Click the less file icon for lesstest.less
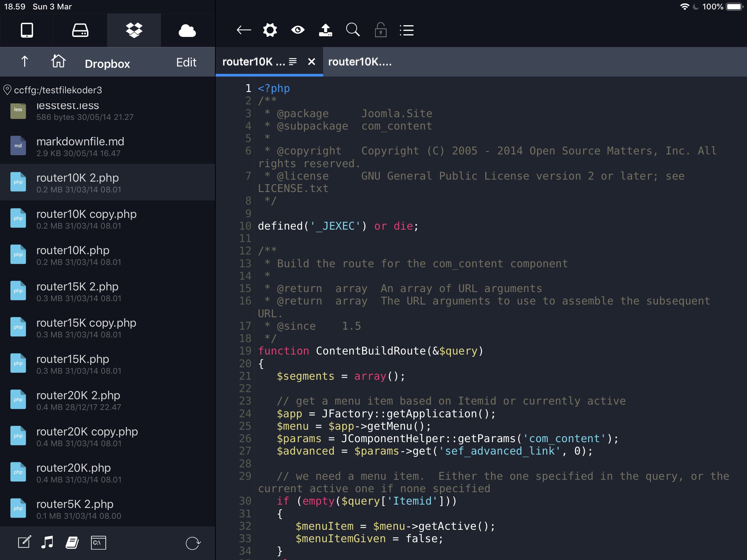Image resolution: width=747 pixels, height=560 pixels. [18, 110]
